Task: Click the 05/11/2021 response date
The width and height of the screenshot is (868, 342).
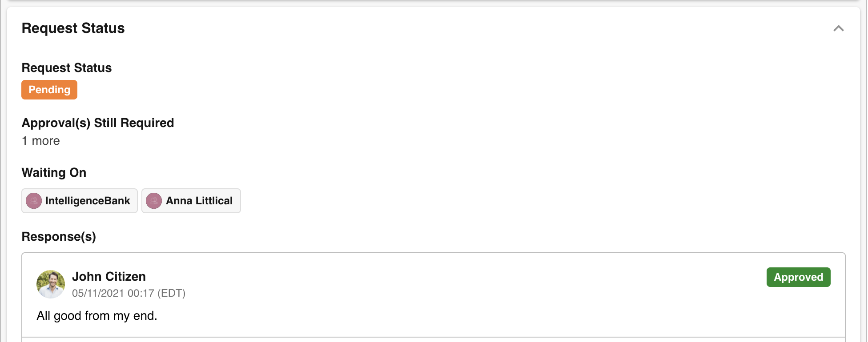Action: (x=98, y=293)
